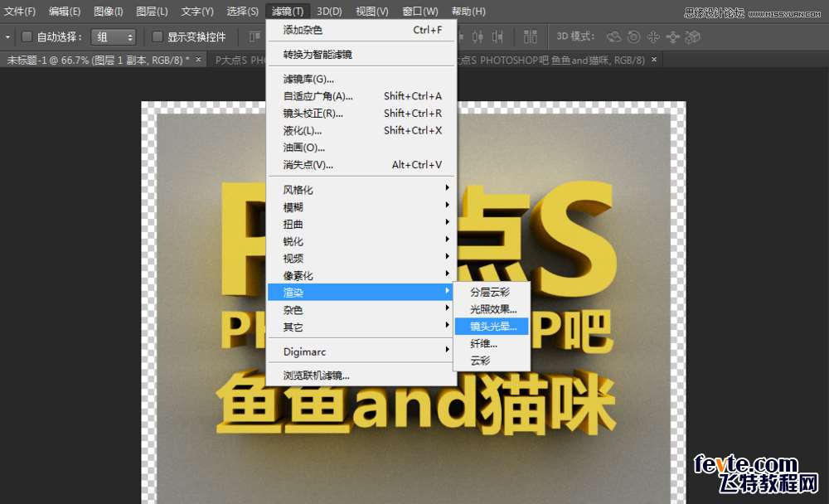Select the 3D scale object mode icon
The image size is (829, 504).
point(692,37)
